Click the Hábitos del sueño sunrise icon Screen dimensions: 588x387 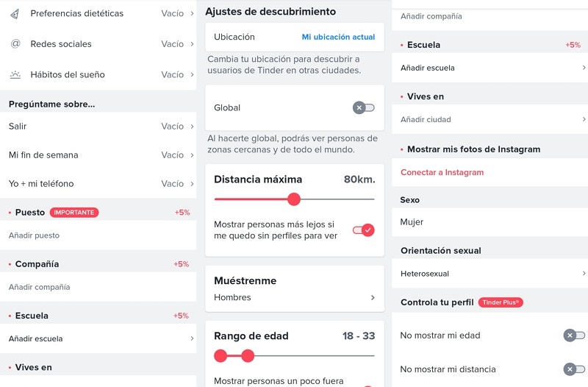click(15, 74)
